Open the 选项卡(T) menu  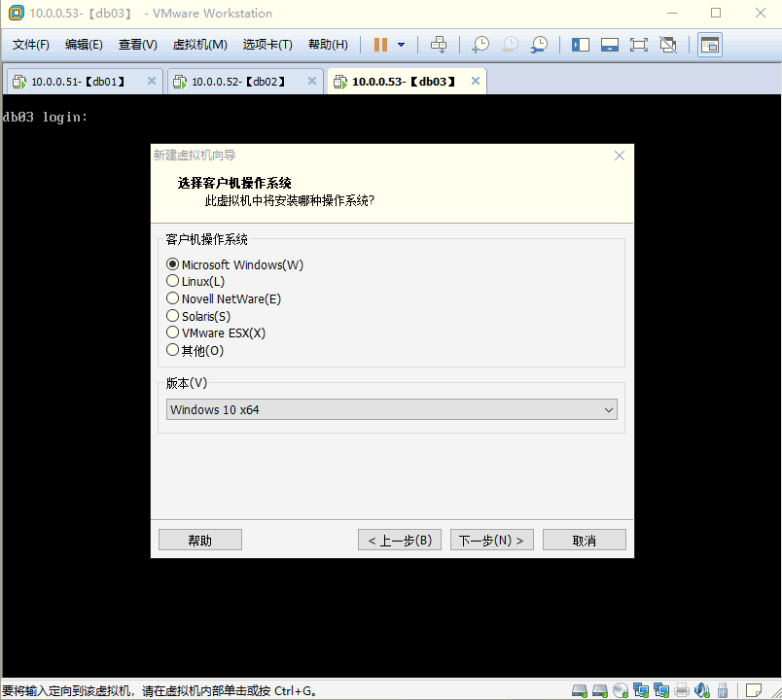267,45
